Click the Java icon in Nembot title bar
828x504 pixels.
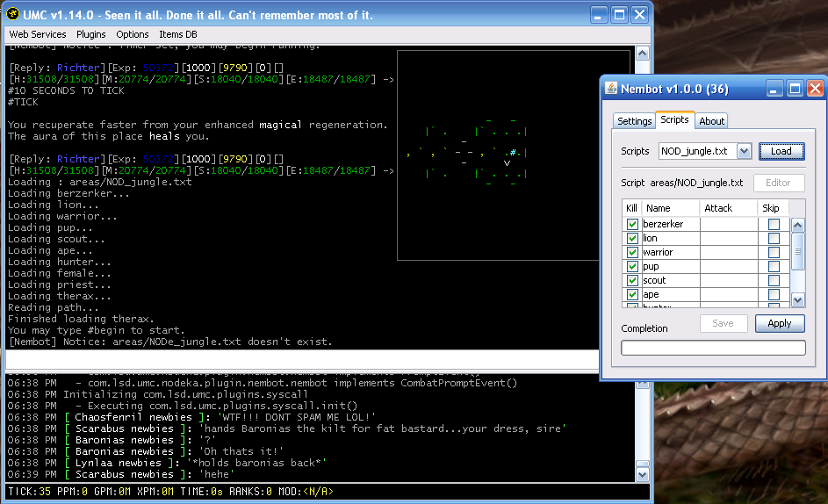611,89
